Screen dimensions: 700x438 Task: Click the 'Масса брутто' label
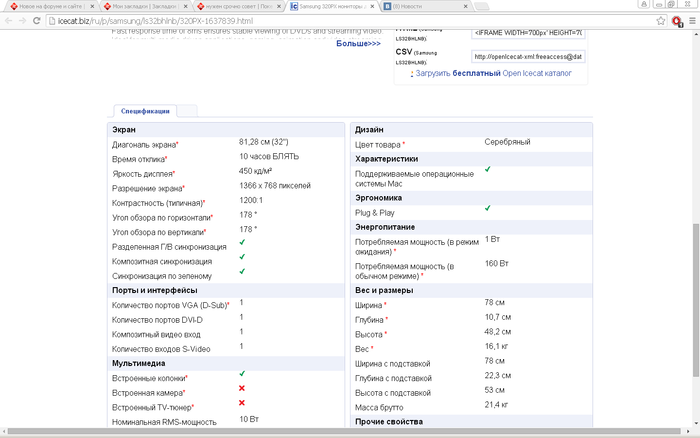pos(379,408)
